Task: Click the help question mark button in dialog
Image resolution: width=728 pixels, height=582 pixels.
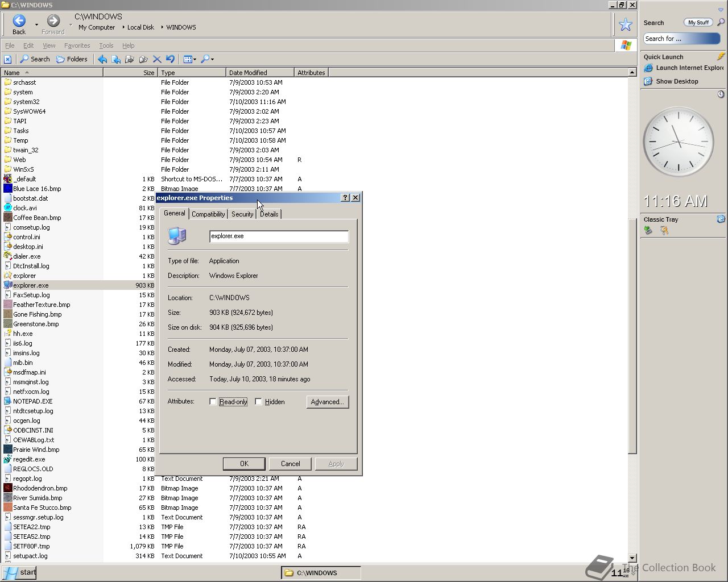Action: point(345,198)
